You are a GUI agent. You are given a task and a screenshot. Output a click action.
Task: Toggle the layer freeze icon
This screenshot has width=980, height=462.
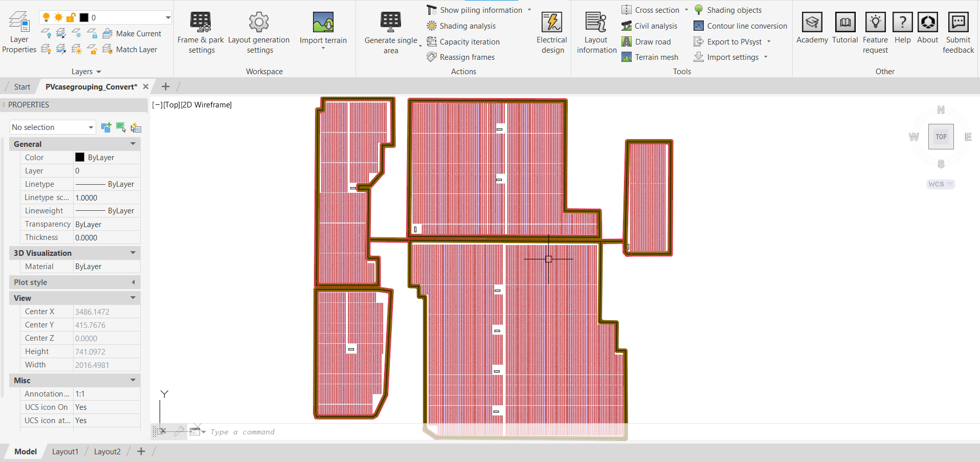58,17
